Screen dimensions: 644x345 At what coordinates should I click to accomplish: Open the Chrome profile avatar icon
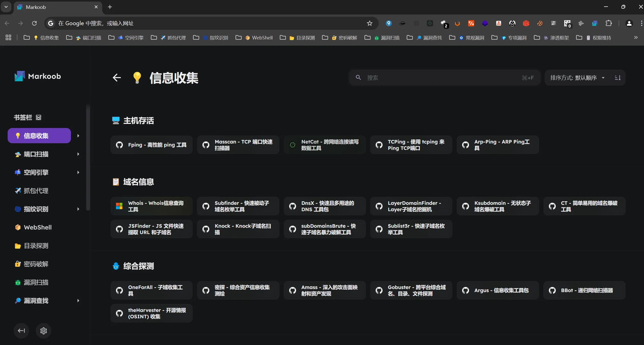tap(629, 23)
